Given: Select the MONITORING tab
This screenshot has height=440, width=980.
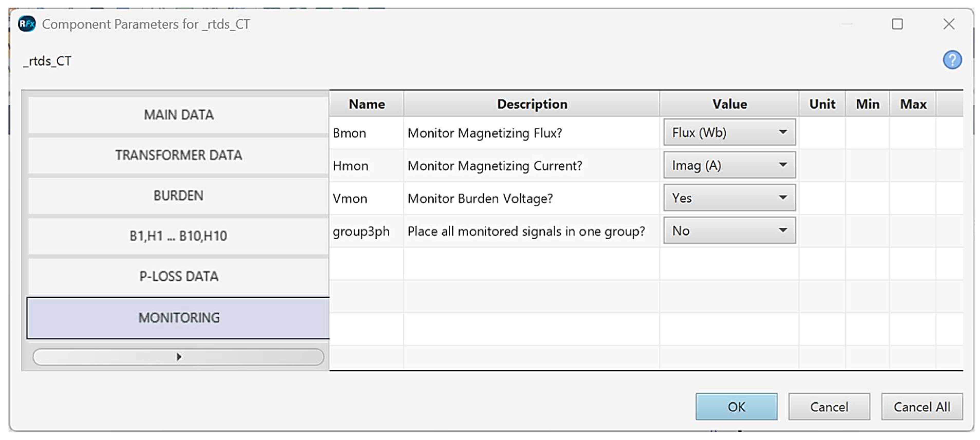Looking at the screenshot, I should coord(179,318).
